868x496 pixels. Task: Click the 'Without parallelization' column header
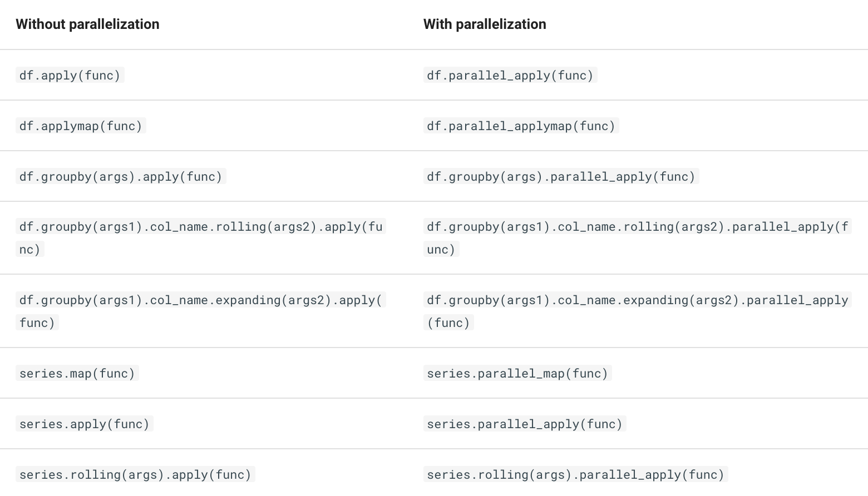[x=87, y=24]
